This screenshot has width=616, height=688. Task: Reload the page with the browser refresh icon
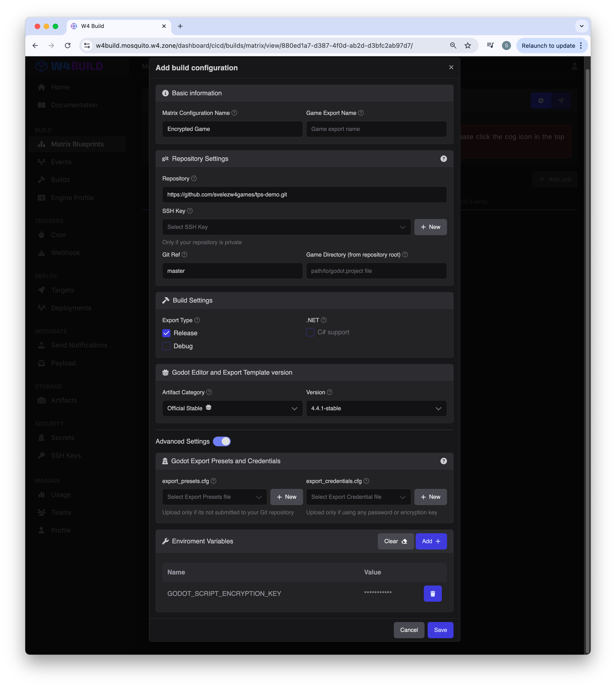coord(68,45)
